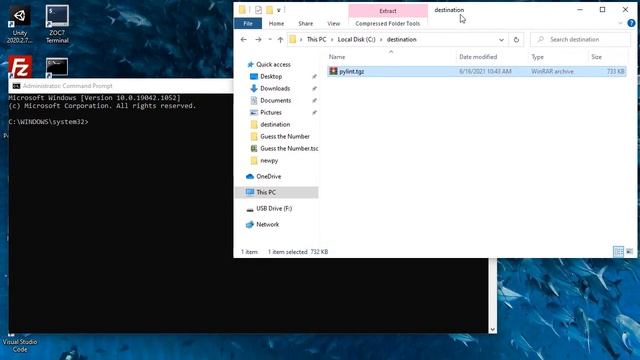
Task: Unpin Desktop using its pin icon
Action: click(314, 76)
